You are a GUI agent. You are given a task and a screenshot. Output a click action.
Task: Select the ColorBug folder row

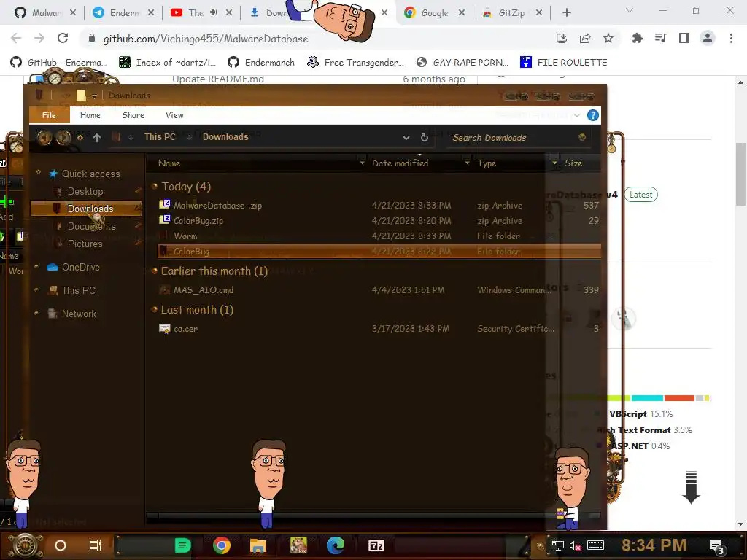point(379,252)
